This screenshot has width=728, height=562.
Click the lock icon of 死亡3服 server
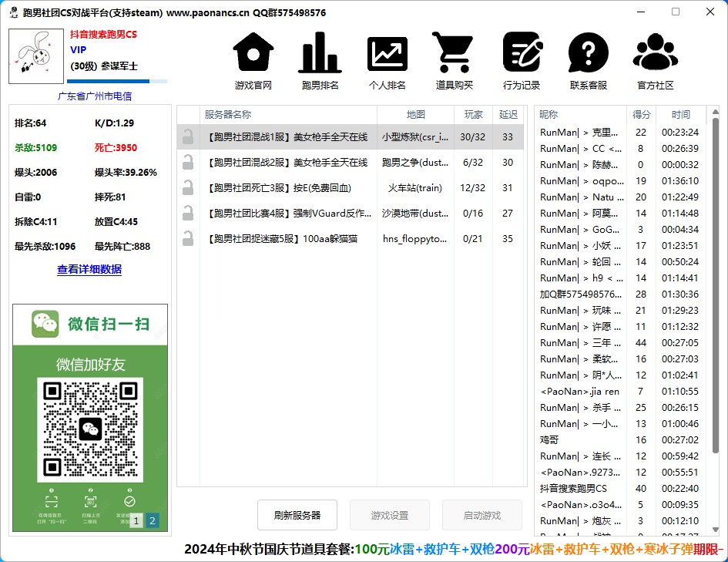pos(188,187)
